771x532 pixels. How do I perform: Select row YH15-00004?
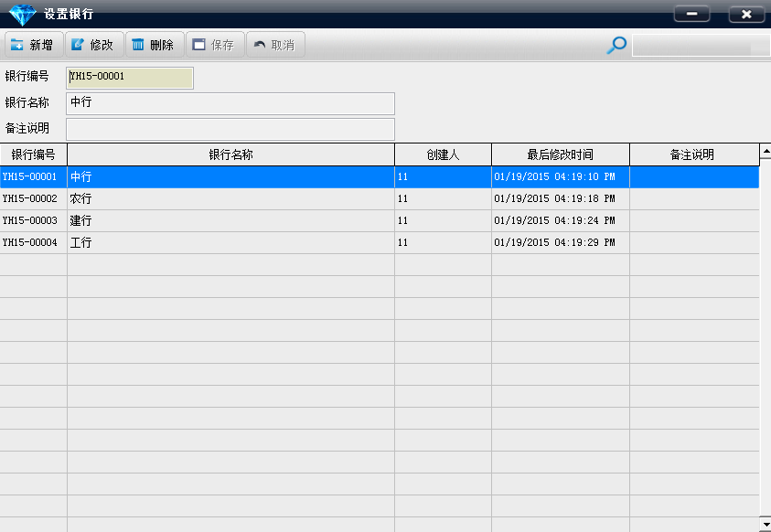pos(380,242)
